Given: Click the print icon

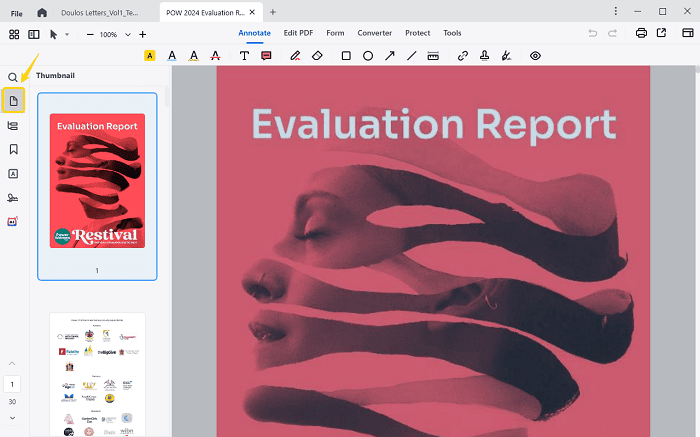Looking at the screenshot, I should coord(641,33).
